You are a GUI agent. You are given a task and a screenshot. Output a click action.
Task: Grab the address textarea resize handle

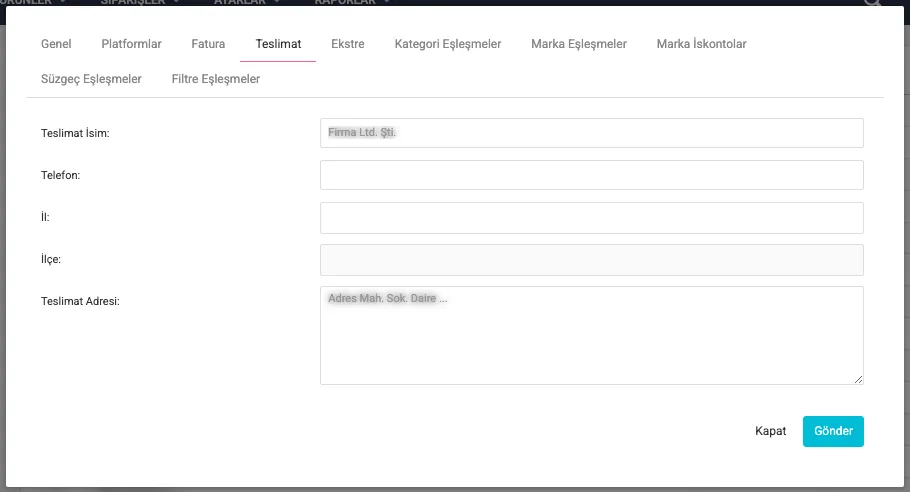pyautogui.click(x=858, y=379)
